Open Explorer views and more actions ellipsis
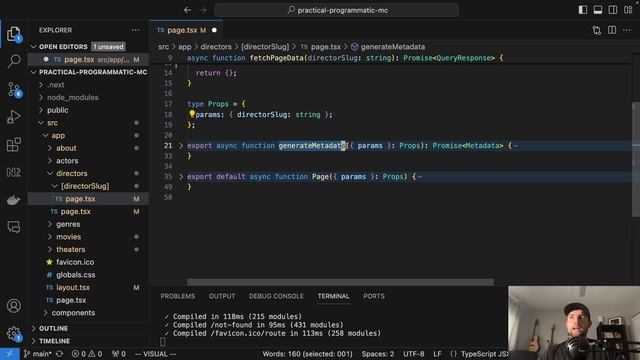The height and width of the screenshot is (360, 640). [135, 30]
